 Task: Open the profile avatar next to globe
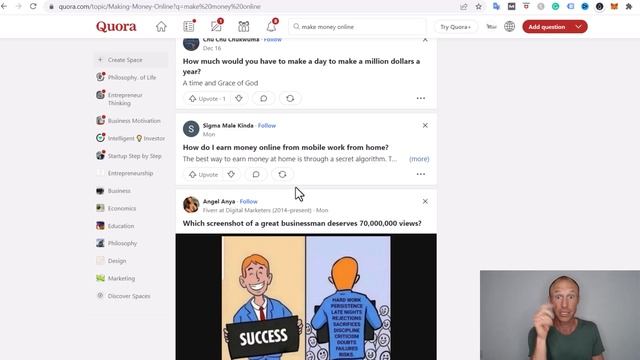491,27
